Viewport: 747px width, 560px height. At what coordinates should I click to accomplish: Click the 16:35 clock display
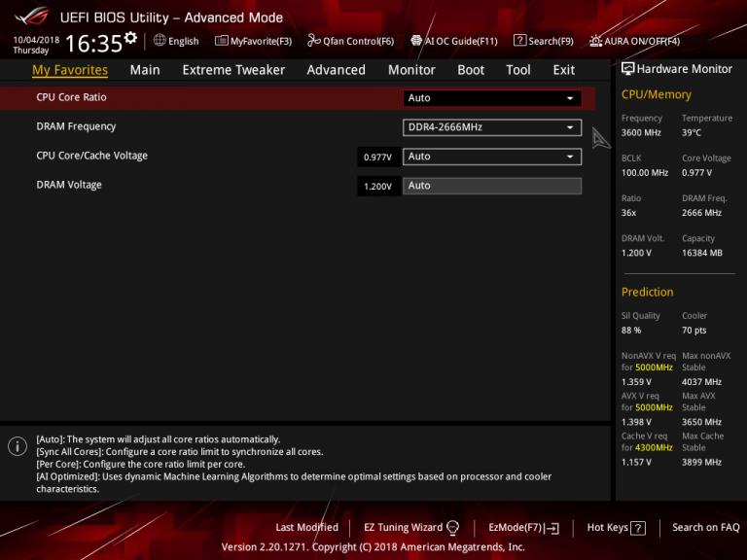pyautogui.click(x=93, y=44)
